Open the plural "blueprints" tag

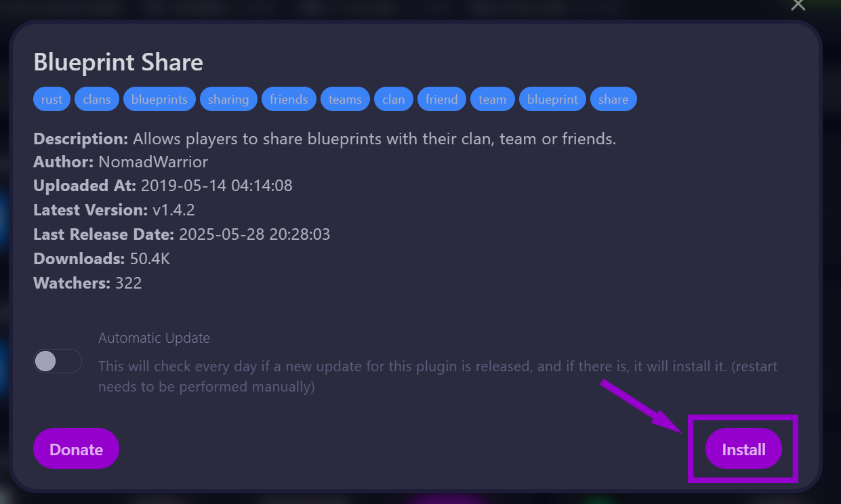point(159,99)
